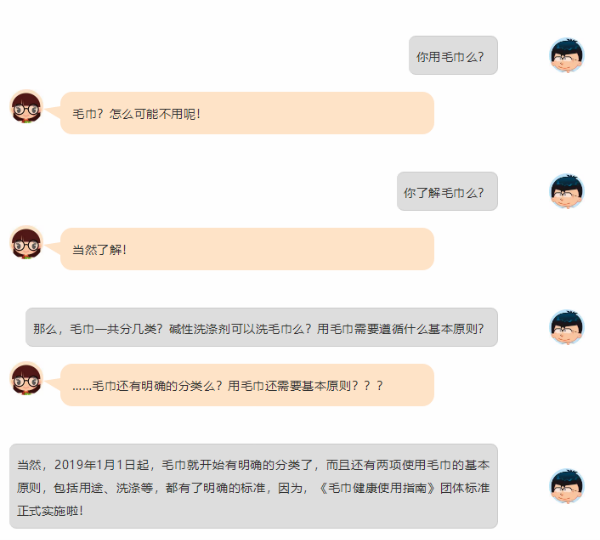Viewport: 600px width, 540px height.
Task: Select the "你用毛巾么?" message bubble
Action: pos(453,56)
